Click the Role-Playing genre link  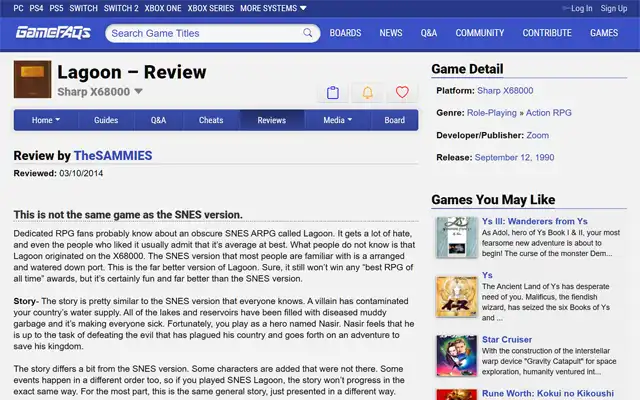click(491, 113)
